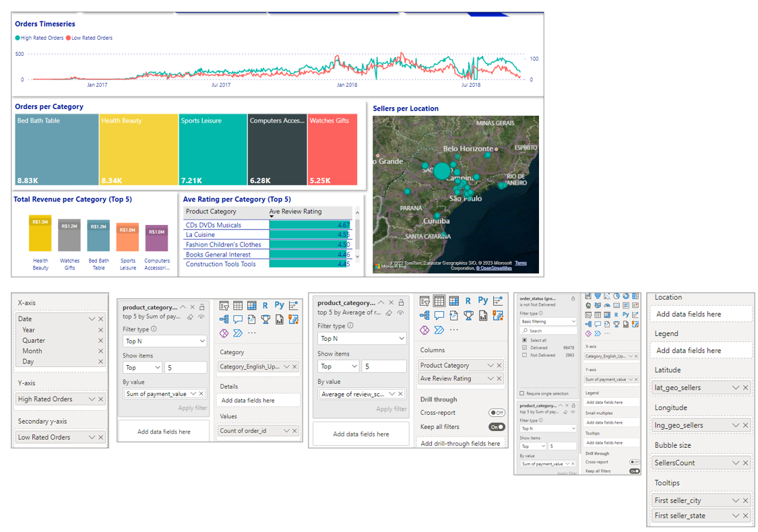The image size is (758, 532).
Task: Open the Basic filtering type dropdown
Action: [x=548, y=321]
